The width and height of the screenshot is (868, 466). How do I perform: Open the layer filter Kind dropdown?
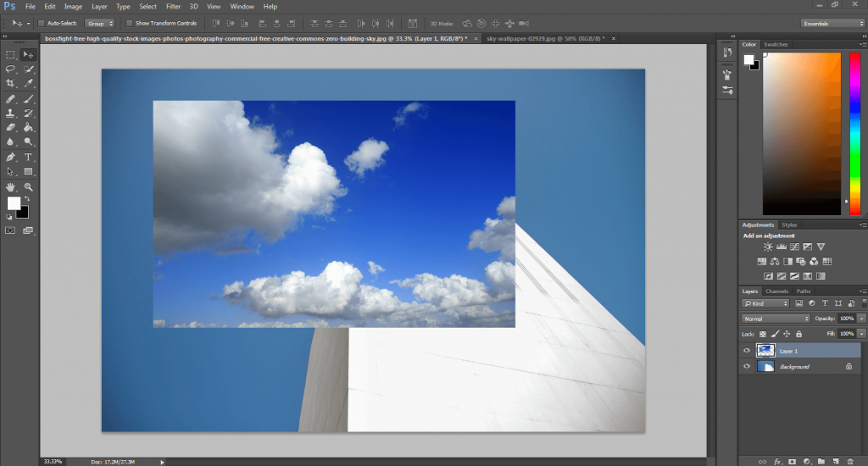tap(765, 303)
